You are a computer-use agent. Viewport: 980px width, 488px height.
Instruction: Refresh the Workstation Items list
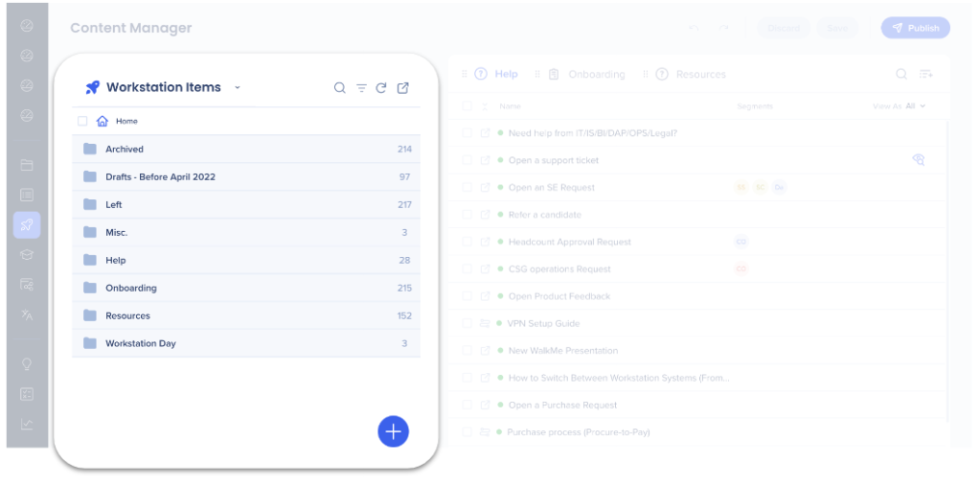tap(381, 88)
